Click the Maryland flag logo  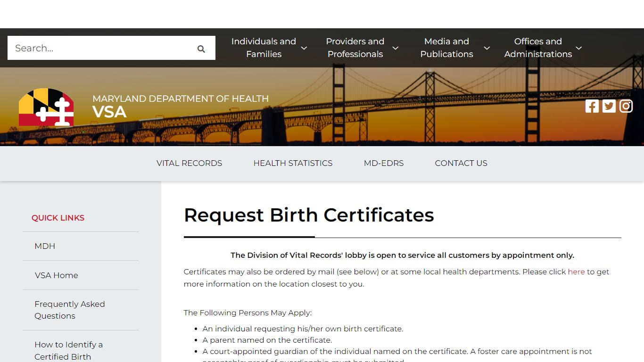coord(46,107)
